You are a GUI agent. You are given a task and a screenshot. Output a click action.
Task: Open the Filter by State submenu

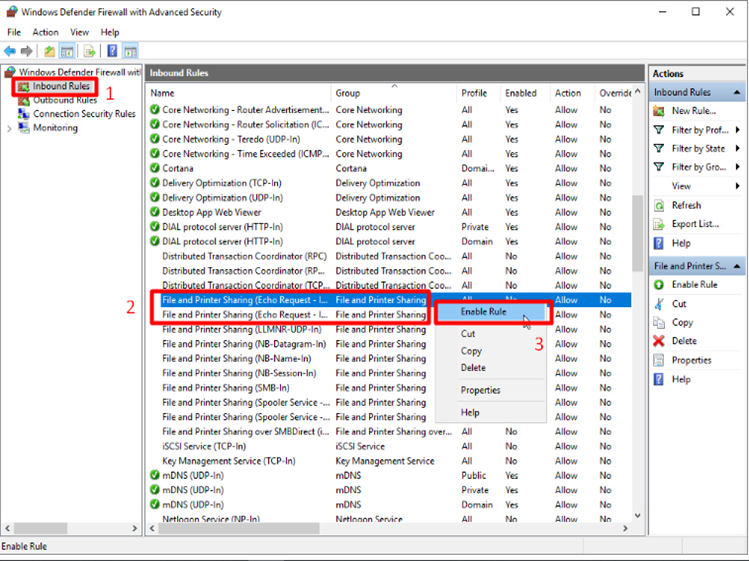pyautogui.click(x=698, y=149)
